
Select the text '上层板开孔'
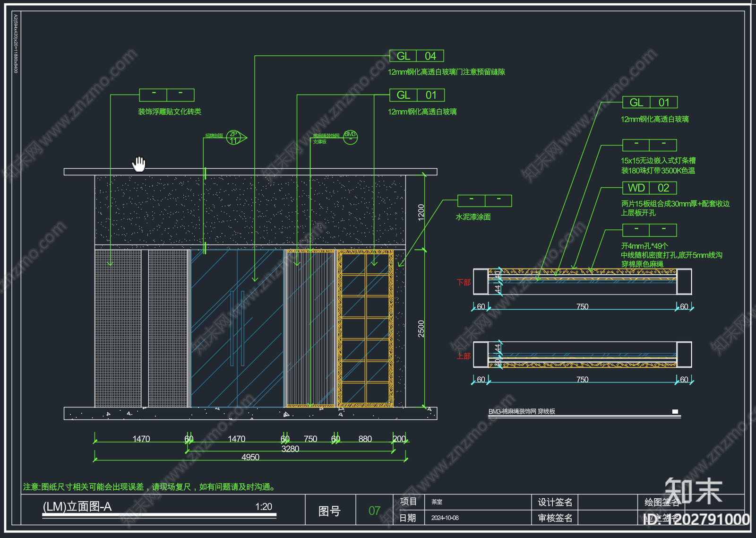point(638,213)
